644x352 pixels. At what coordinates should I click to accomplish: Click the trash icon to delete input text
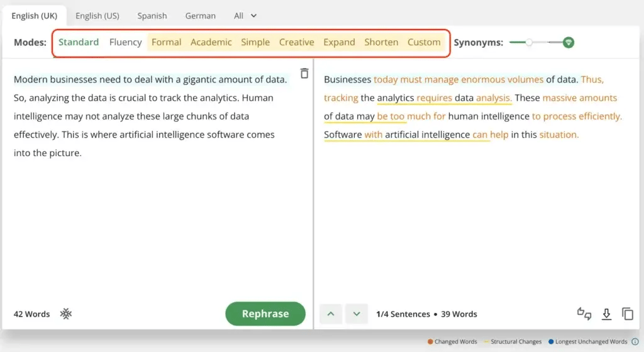pos(304,73)
